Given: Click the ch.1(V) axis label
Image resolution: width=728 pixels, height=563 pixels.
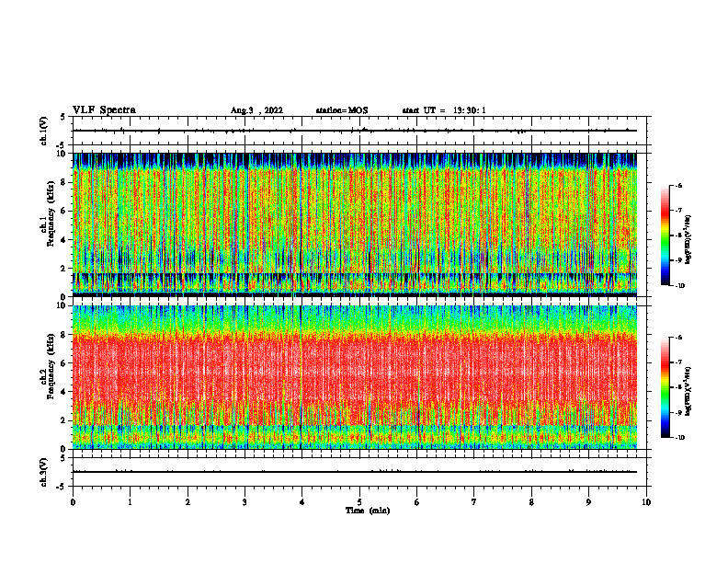Looking at the screenshot, I should (x=43, y=131).
